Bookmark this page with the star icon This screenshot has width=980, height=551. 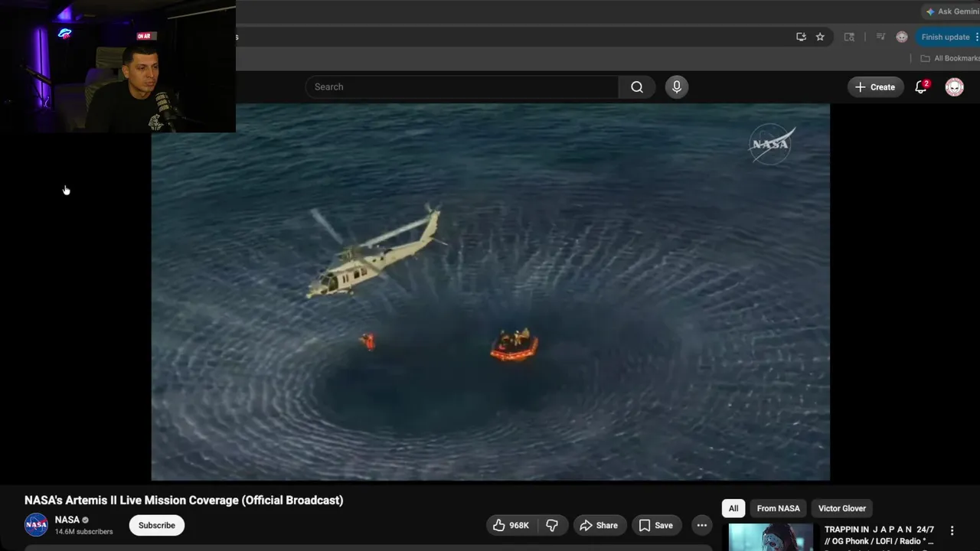pyautogui.click(x=820, y=37)
